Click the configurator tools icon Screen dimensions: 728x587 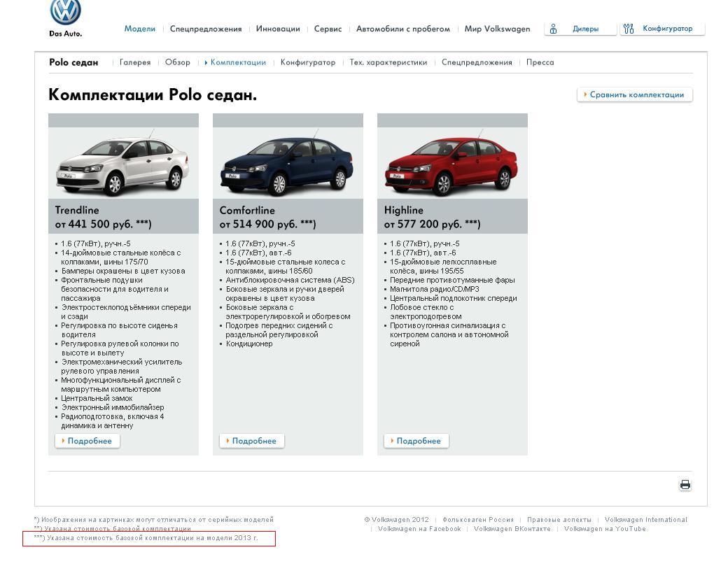coord(628,29)
